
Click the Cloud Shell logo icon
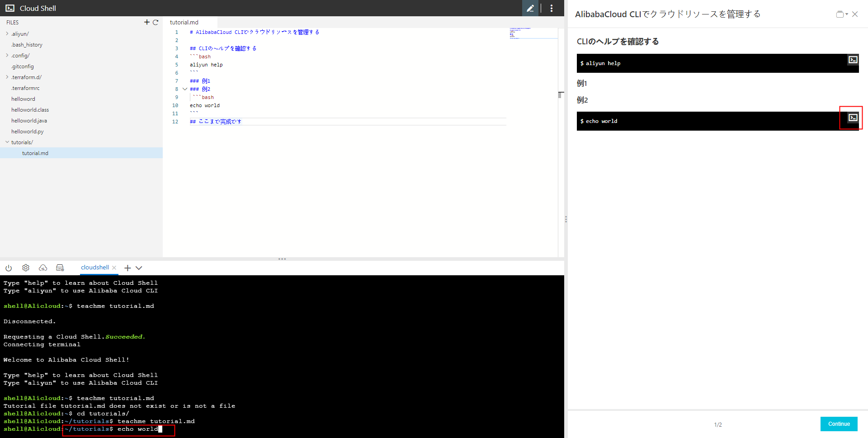pos(10,8)
